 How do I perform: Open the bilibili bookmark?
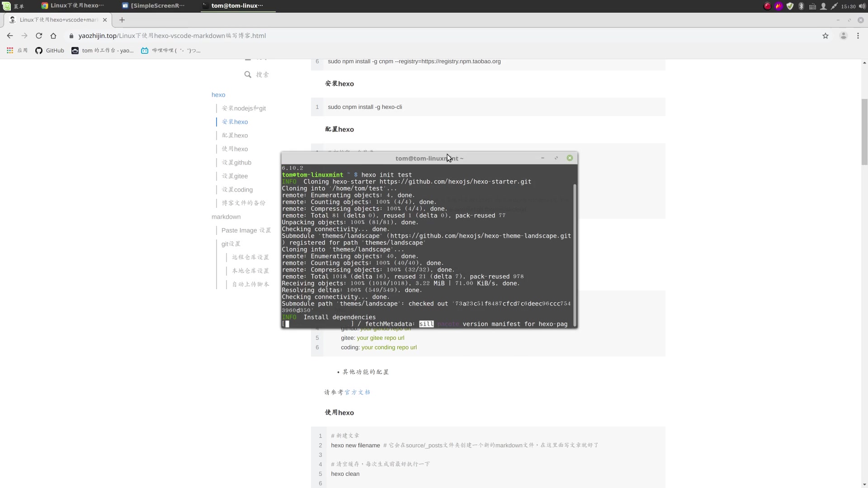pyautogui.click(x=170, y=51)
